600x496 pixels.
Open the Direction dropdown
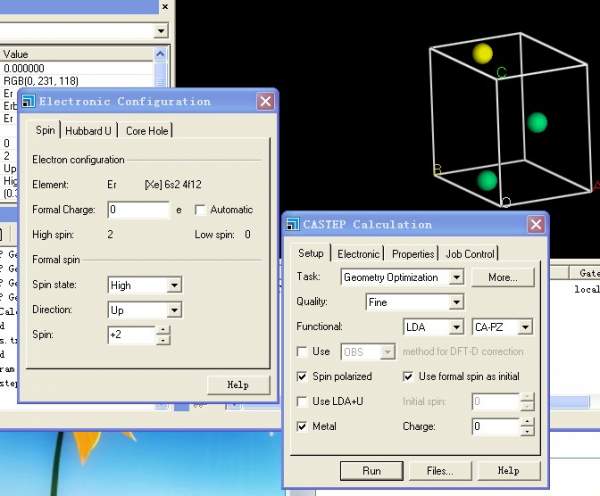174,310
